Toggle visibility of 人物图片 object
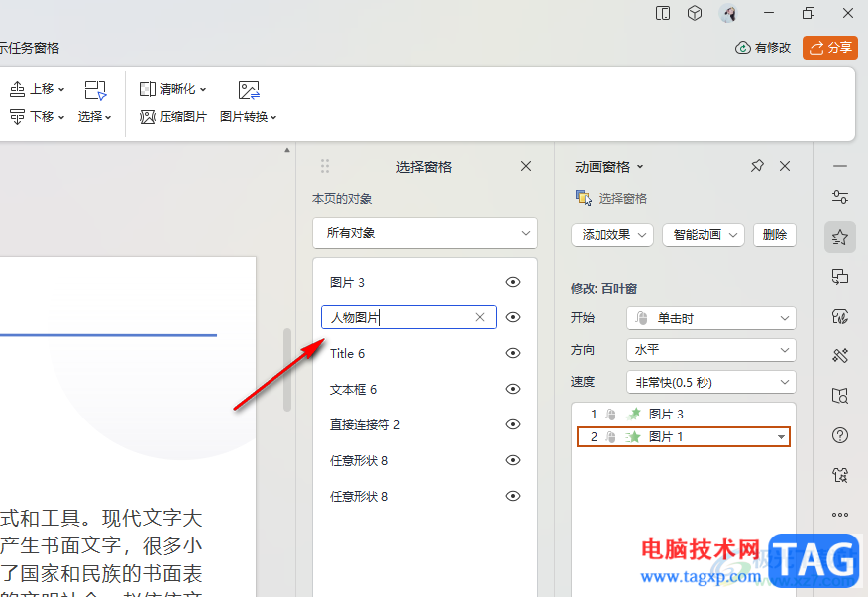Screen dimensions: 868x597 (x=513, y=317)
